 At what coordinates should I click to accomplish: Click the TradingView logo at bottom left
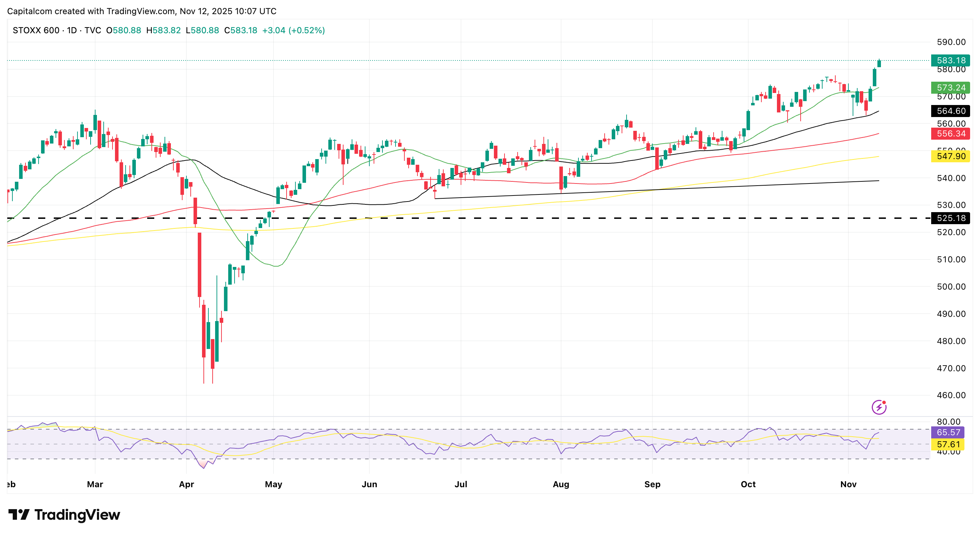tap(64, 515)
